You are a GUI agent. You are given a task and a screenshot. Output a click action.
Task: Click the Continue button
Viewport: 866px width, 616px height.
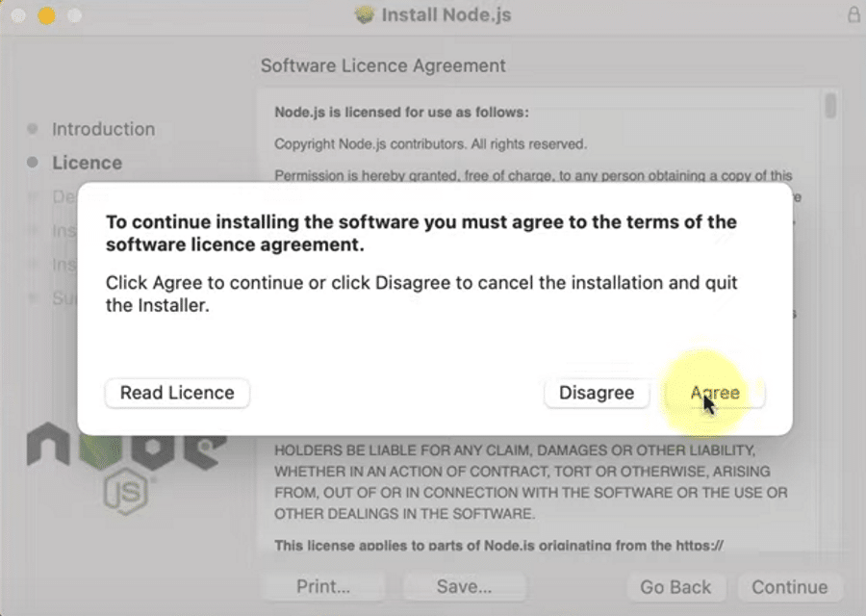790,587
